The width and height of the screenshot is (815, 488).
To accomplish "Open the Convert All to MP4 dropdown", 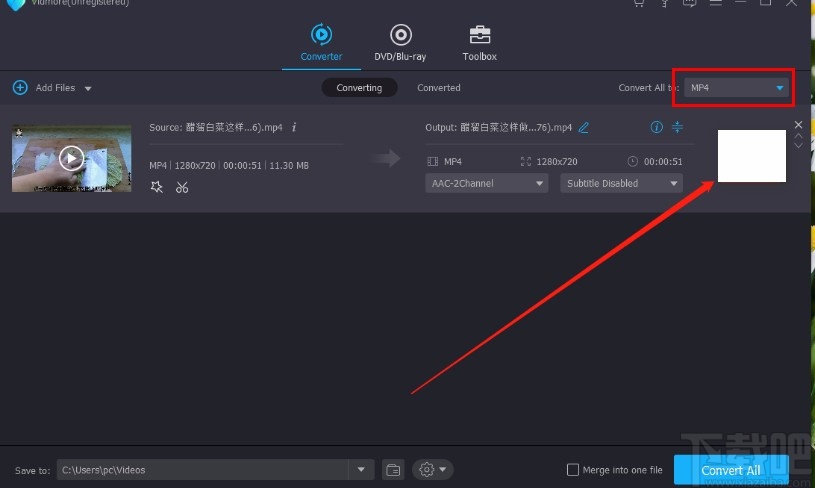I will (735, 87).
